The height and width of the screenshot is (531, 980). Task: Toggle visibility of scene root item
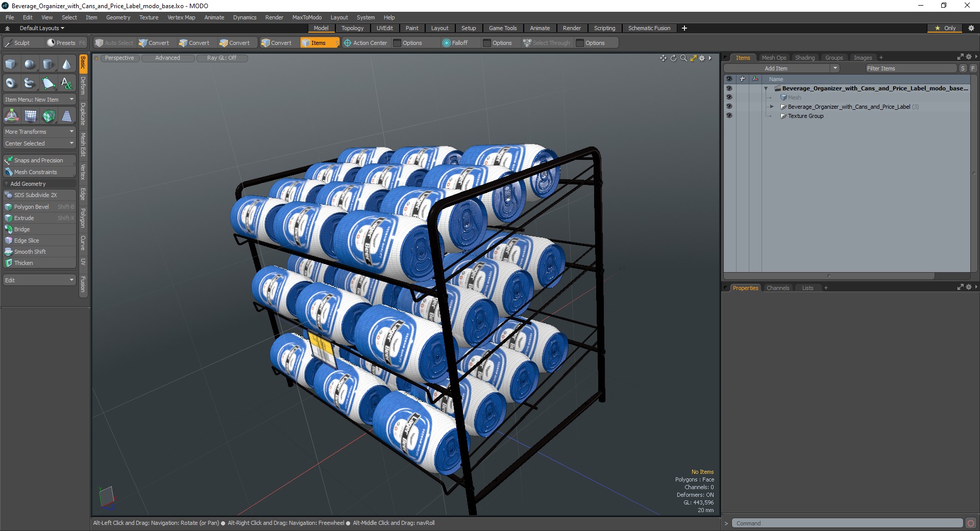point(729,88)
